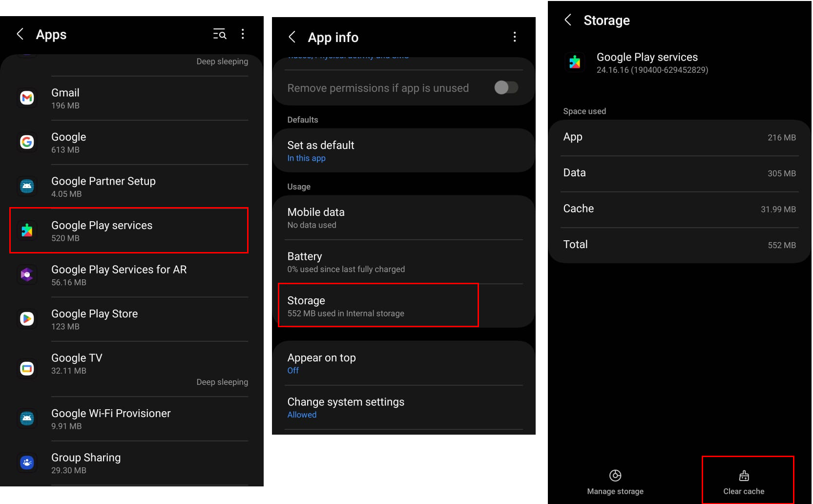Tap the Google TV app icon

[x=27, y=368]
